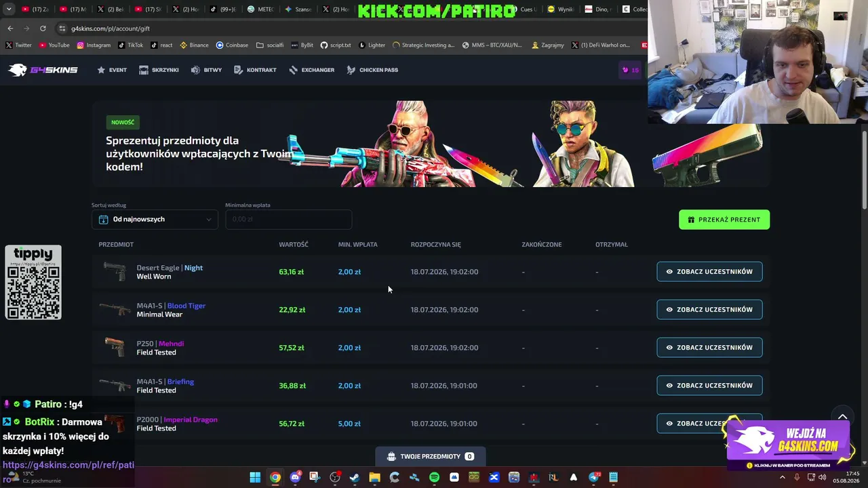Click the Wejdź na G4Skins.com banner
The width and height of the screenshot is (868, 488).
788,444
